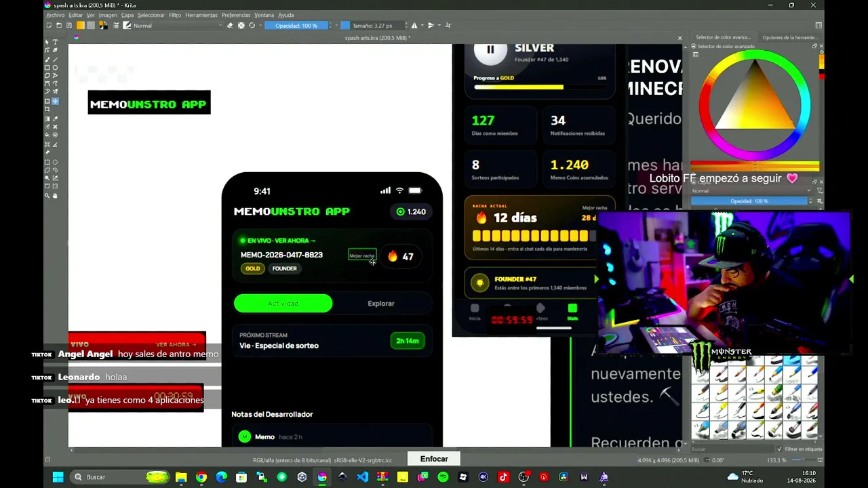Select the Polygon shape tool
Screen dimensions: 868x488
[x=47, y=75]
